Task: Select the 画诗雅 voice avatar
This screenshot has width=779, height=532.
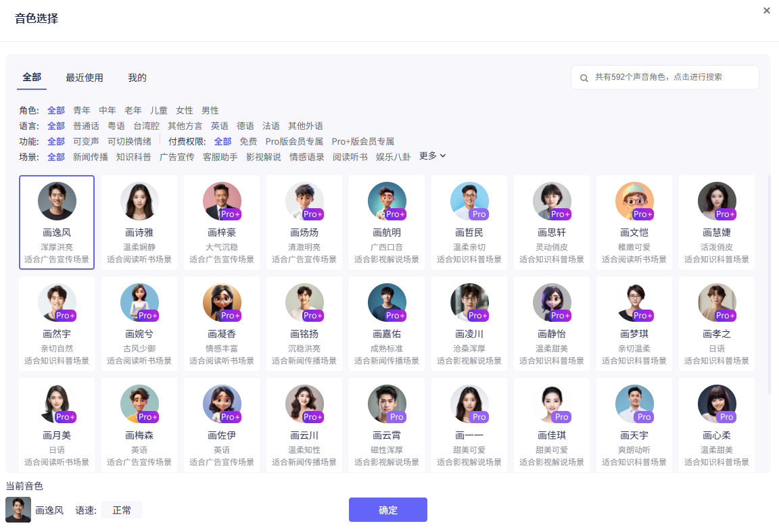Action: coord(139,201)
